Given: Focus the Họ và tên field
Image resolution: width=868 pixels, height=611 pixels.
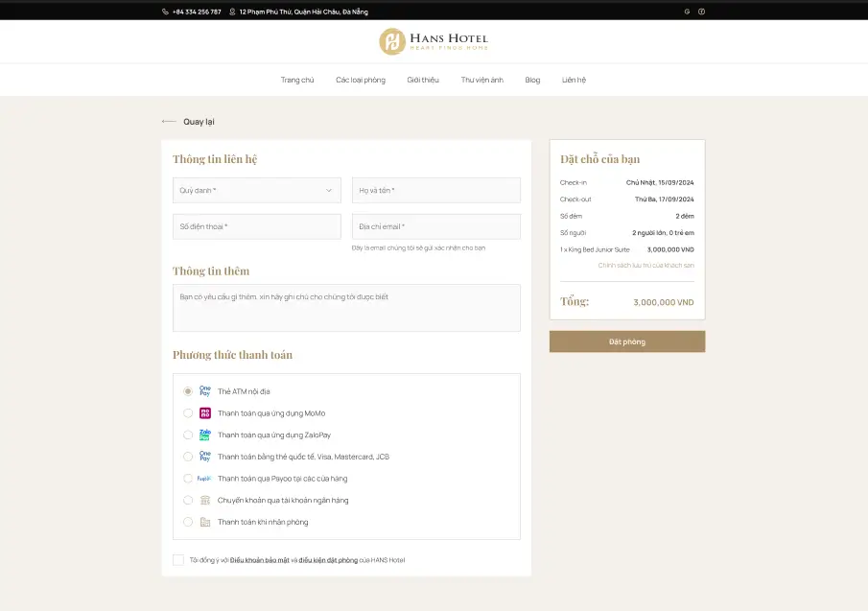Looking at the screenshot, I should 435,190.
